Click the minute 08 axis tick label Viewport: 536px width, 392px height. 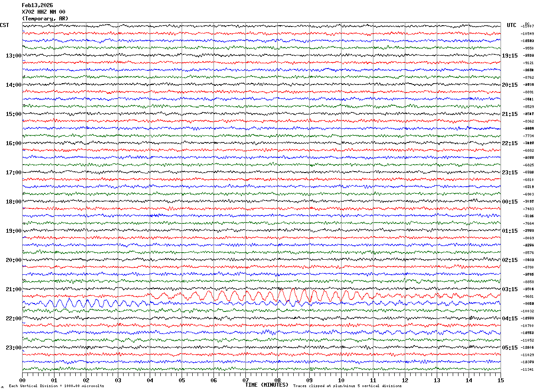pos(278,380)
